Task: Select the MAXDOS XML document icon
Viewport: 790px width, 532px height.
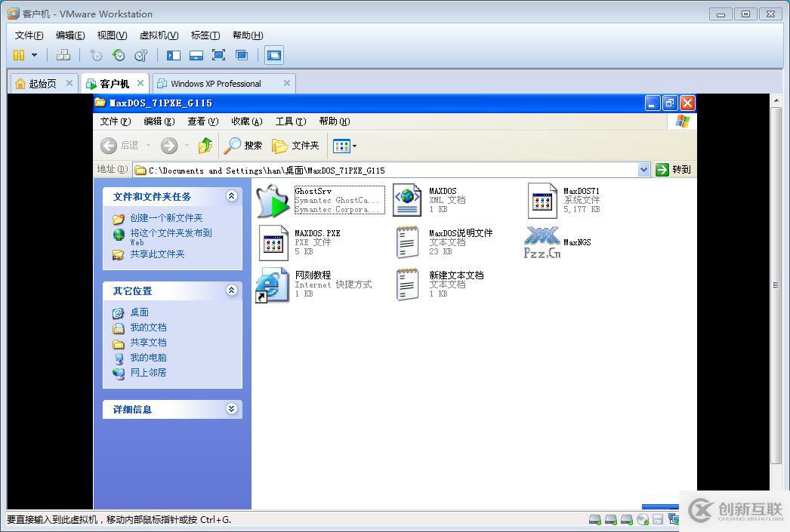Action: [x=407, y=201]
